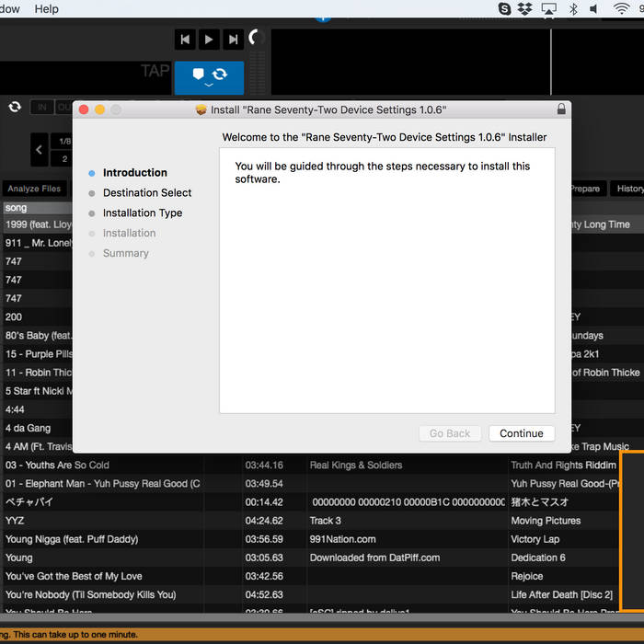Click the next track button
This screenshot has height=644, width=644.
click(x=233, y=39)
